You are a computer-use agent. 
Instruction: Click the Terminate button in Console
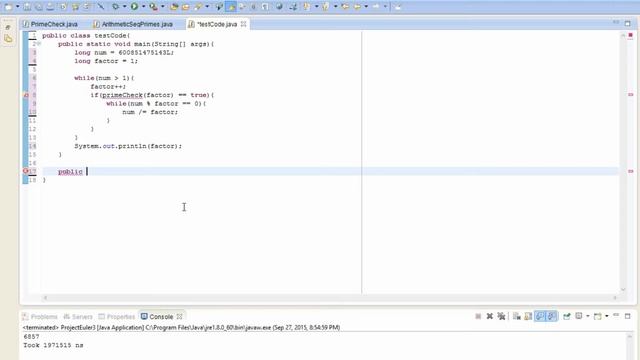(478, 316)
